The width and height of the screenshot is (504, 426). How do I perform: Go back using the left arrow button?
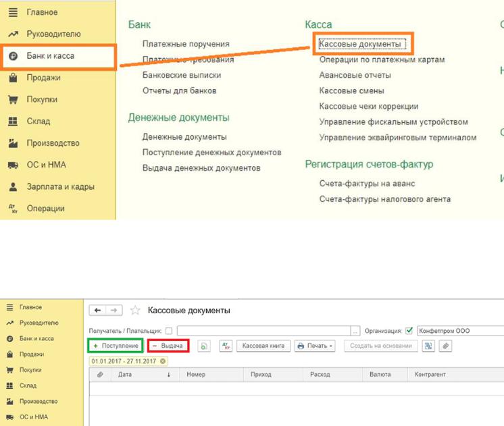[x=99, y=311]
